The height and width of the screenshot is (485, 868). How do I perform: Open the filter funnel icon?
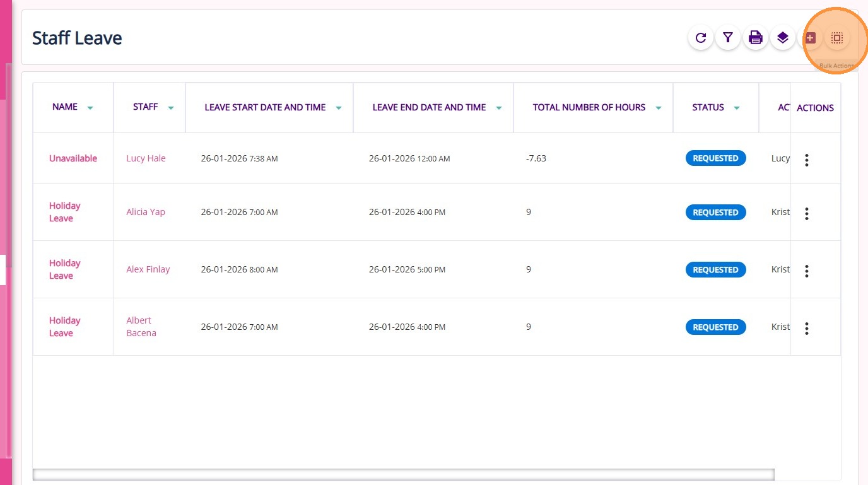tap(728, 38)
